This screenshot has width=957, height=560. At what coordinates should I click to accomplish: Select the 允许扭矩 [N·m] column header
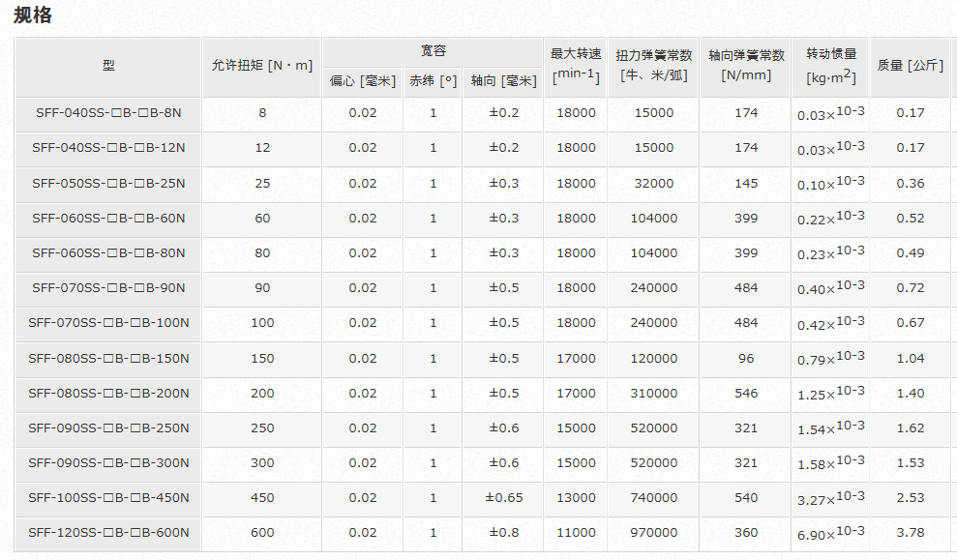262,65
